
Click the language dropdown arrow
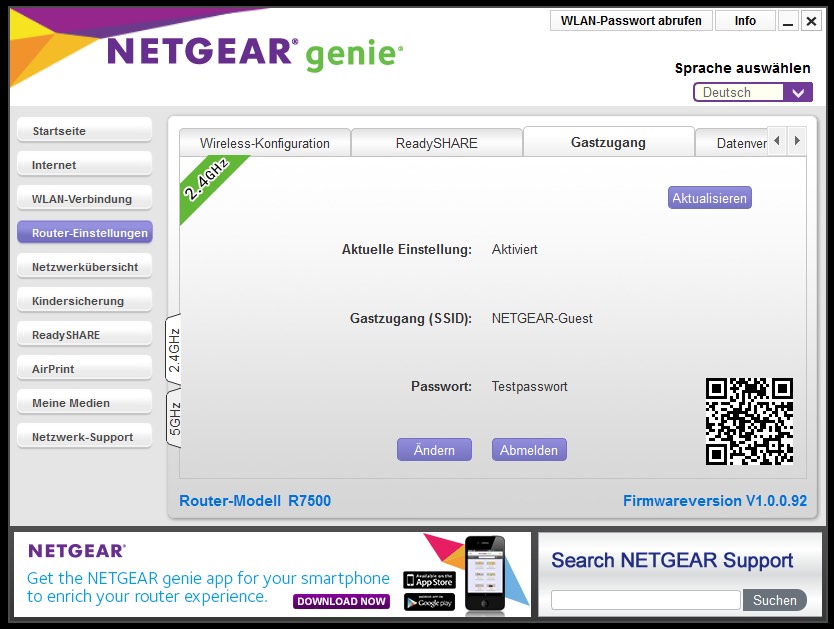(798, 93)
